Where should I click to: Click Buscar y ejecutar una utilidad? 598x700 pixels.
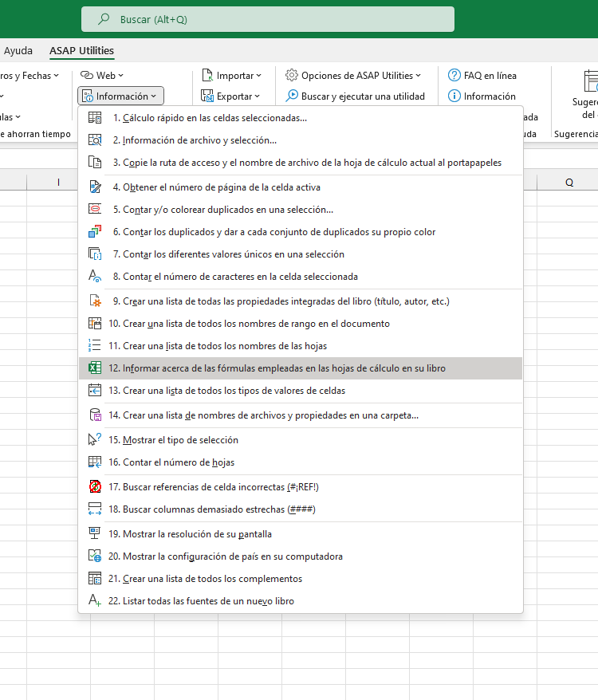pos(355,96)
